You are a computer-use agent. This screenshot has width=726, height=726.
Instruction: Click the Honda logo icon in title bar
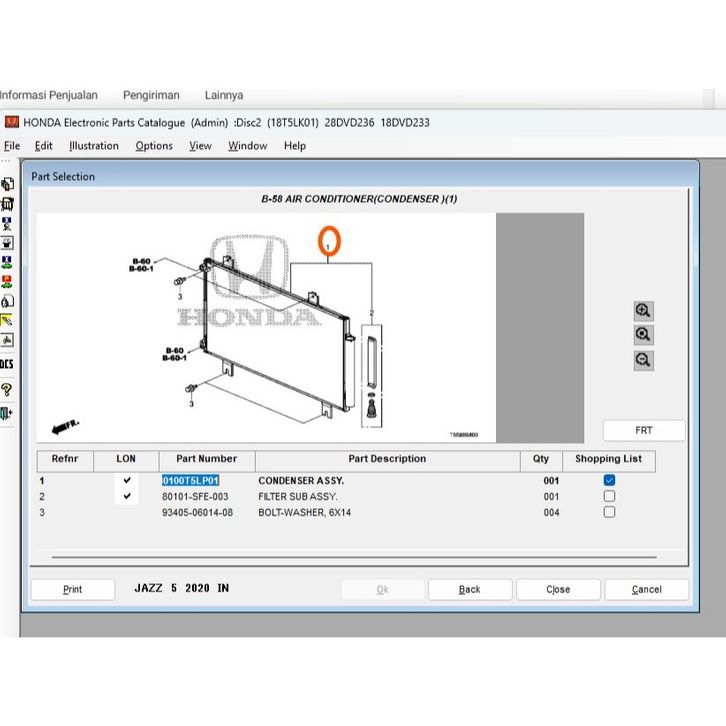coord(12,123)
